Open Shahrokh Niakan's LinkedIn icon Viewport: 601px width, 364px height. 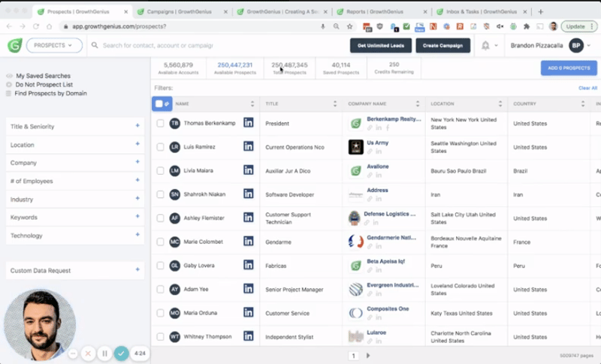[249, 194]
